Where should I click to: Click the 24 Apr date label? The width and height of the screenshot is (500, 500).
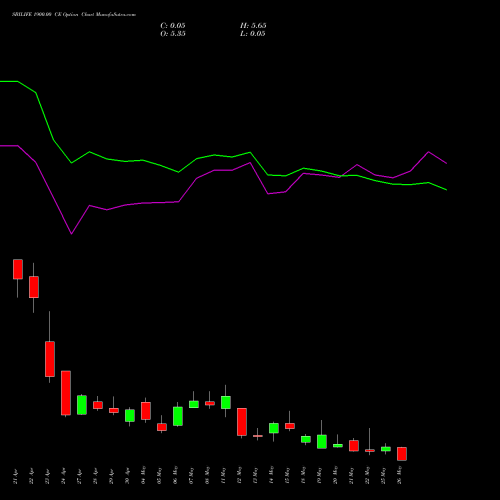[64, 476]
